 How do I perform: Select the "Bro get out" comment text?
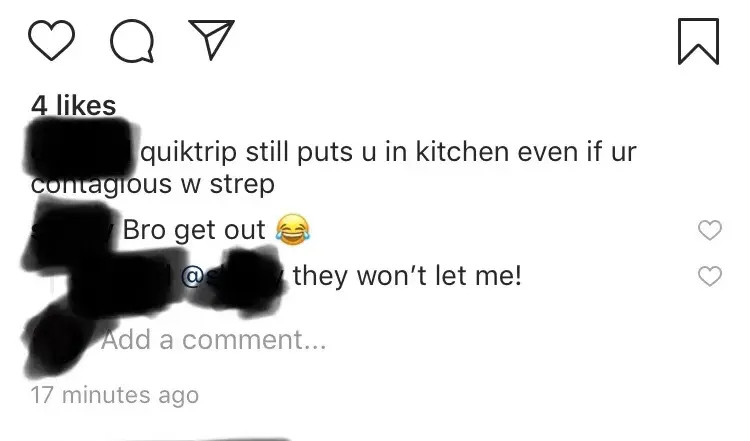tap(194, 230)
